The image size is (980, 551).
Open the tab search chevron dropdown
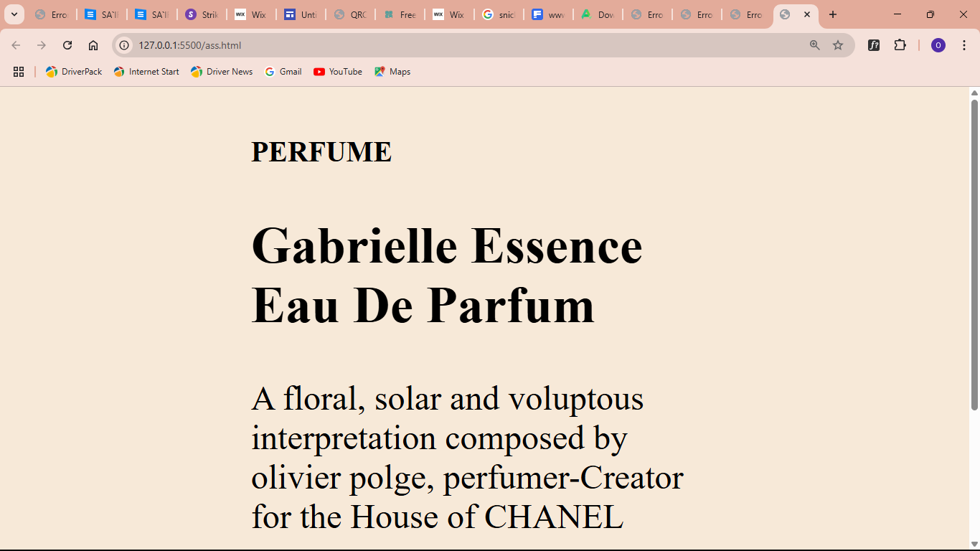point(14,14)
